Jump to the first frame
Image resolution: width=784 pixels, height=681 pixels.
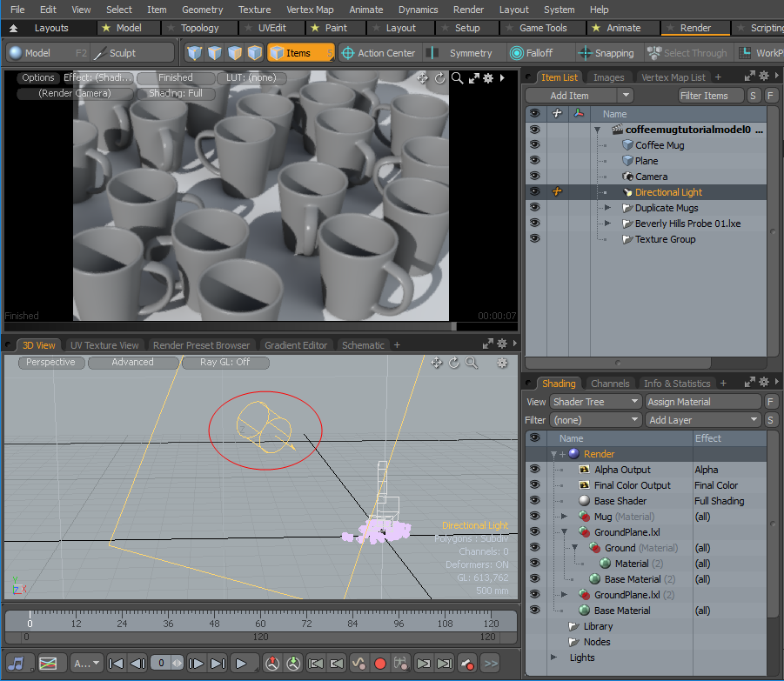pos(116,664)
